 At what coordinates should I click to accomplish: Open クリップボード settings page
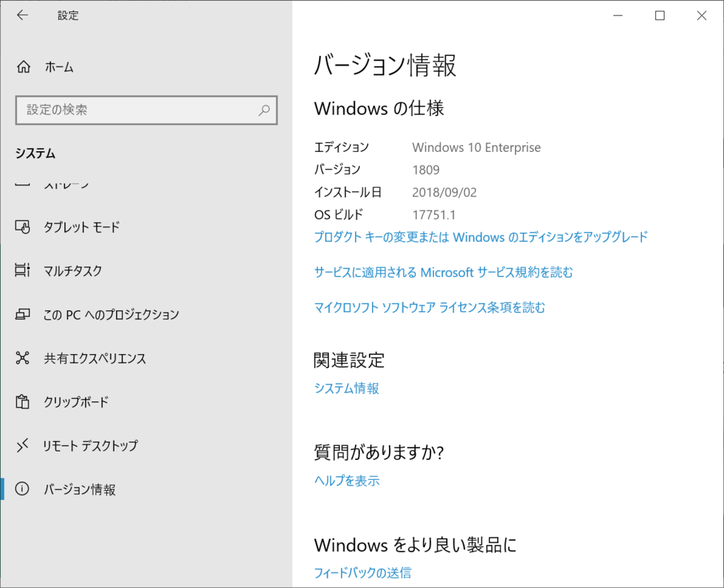coord(146,401)
